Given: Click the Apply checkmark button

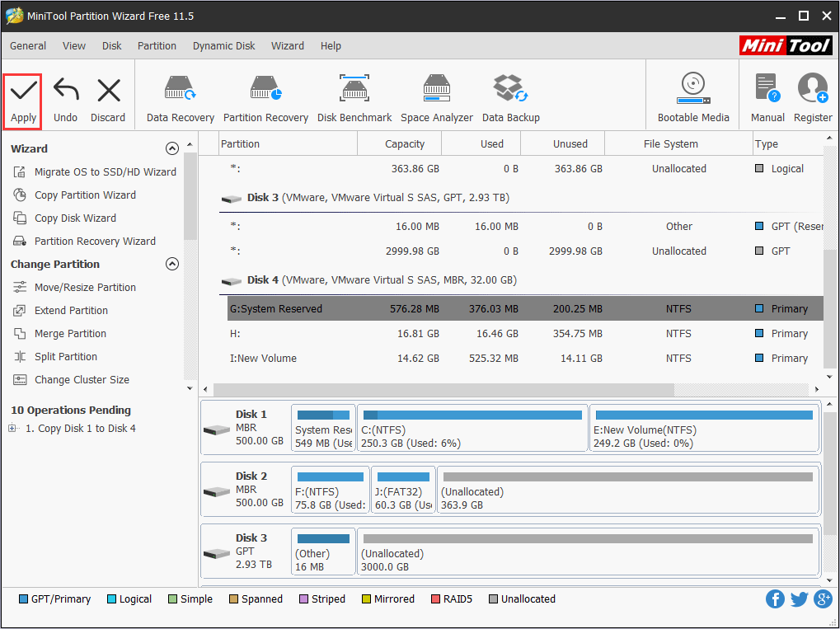Looking at the screenshot, I should 23,101.
